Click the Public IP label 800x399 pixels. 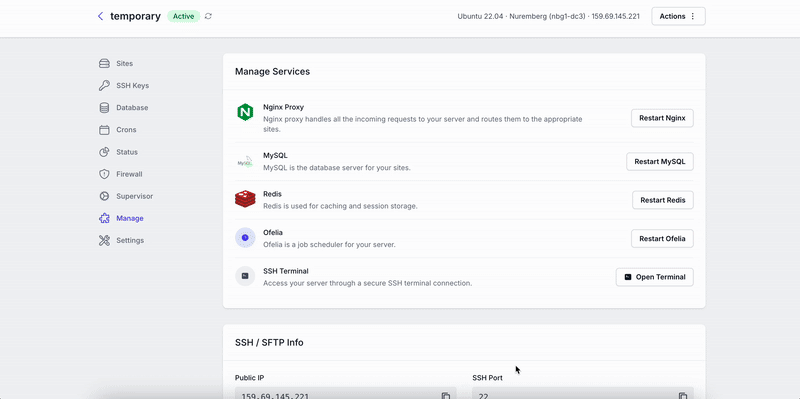(x=249, y=378)
